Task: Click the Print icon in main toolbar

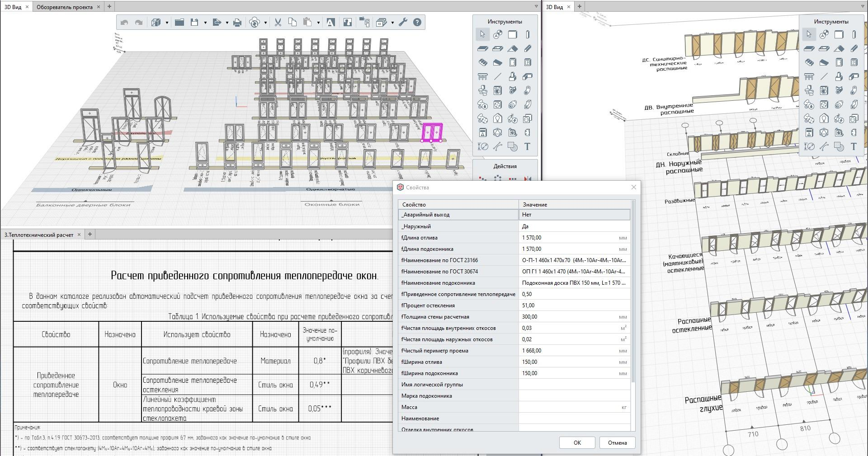Action: (x=237, y=23)
